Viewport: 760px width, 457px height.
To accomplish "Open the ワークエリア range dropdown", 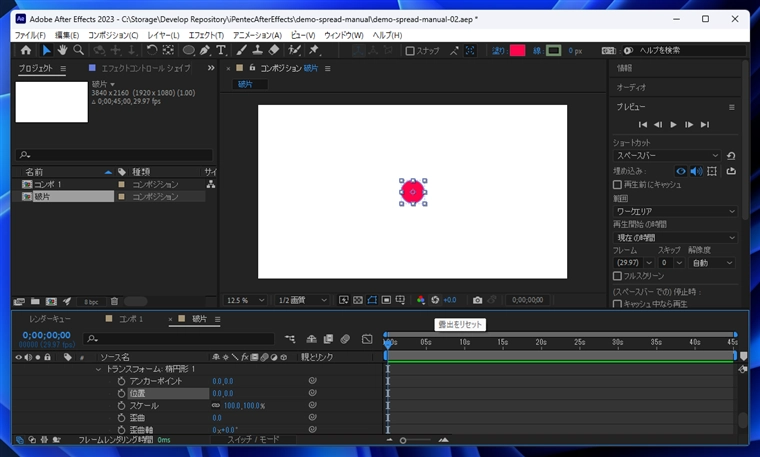I will 675,211.
